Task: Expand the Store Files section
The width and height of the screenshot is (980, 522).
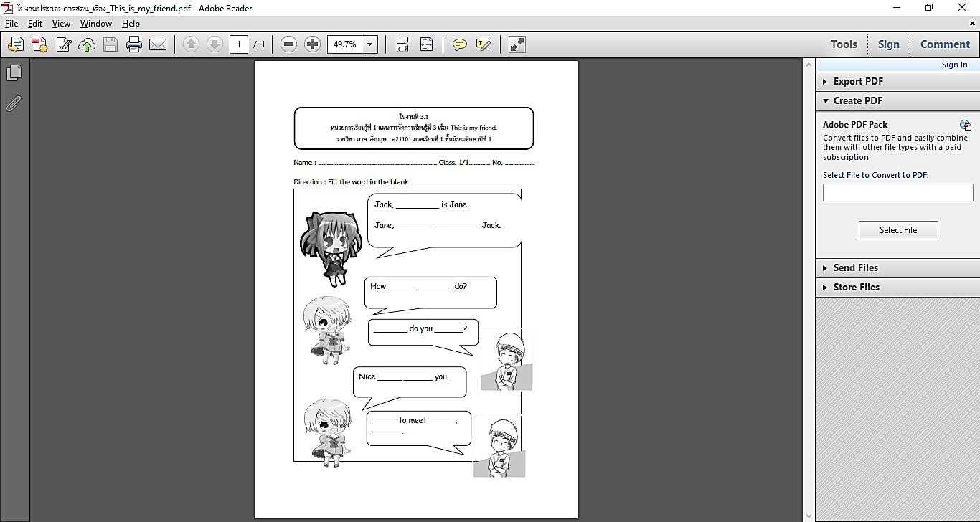Action: click(897, 287)
